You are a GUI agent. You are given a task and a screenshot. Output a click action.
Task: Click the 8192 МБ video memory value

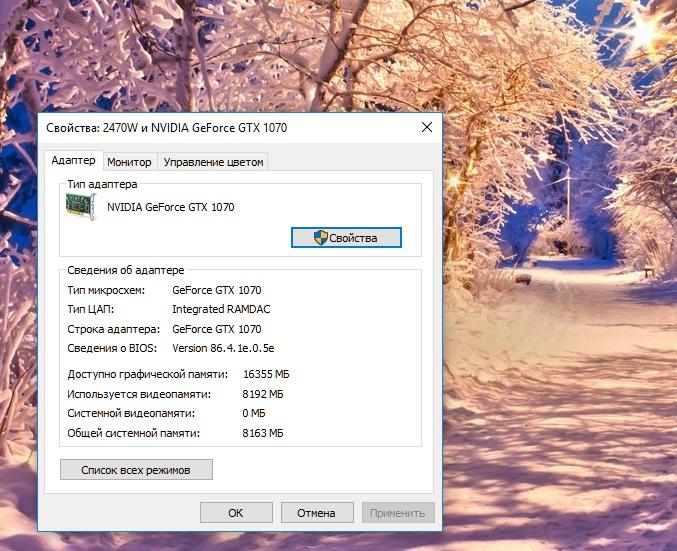coord(263,394)
